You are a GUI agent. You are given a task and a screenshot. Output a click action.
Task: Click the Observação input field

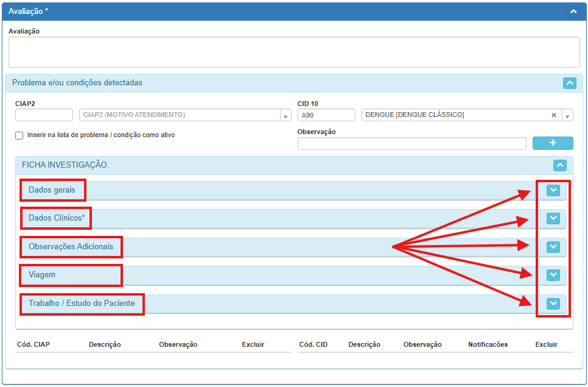pyautogui.click(x=411, y=143)
